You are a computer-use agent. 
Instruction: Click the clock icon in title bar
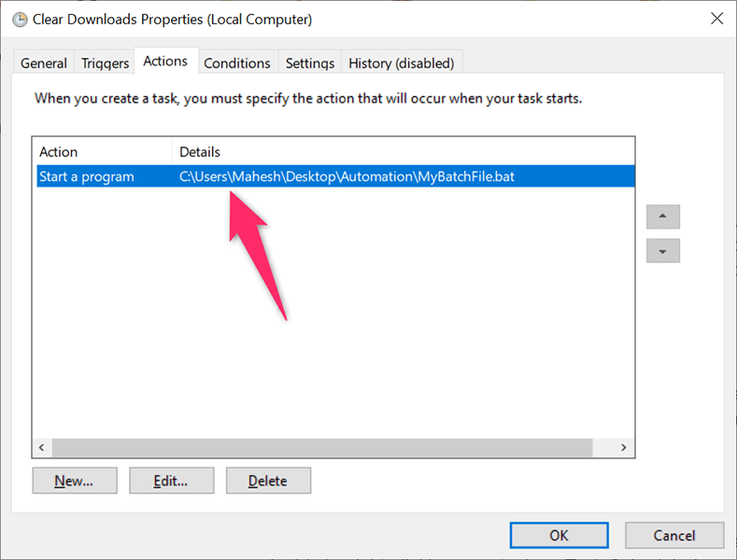pyautogui.click(x=20, y=19)
